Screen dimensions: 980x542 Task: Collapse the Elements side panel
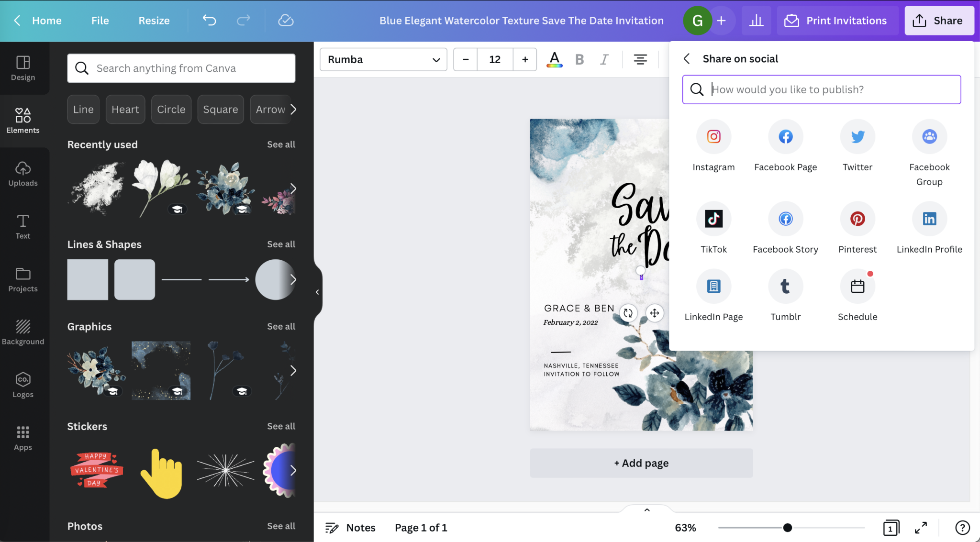click(x=317, y=292)
